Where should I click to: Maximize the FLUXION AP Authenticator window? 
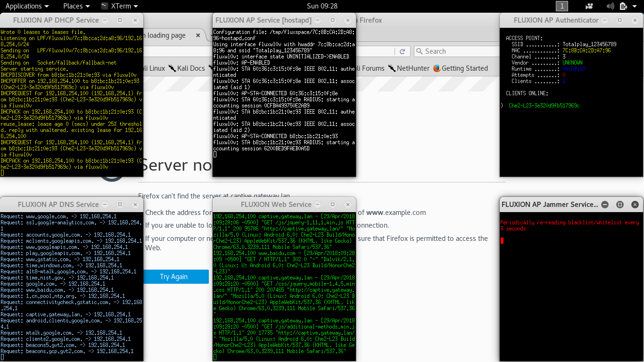pos(619,20)
